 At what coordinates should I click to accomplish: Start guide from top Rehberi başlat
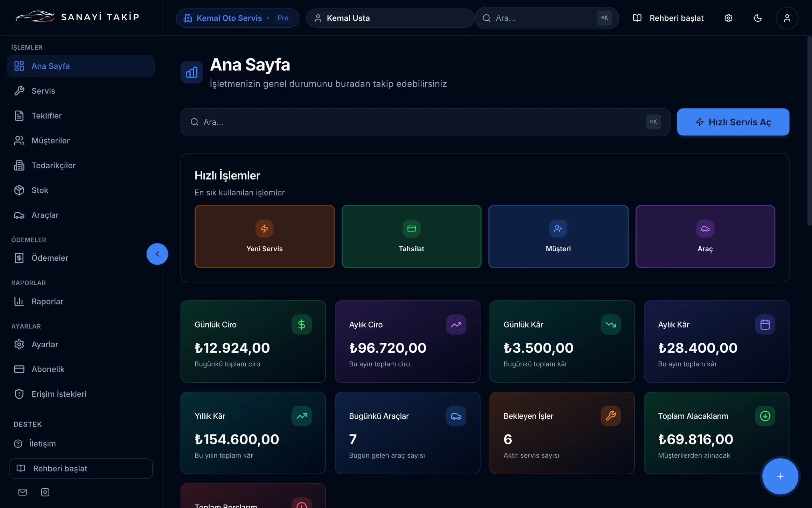pos(668,18)
